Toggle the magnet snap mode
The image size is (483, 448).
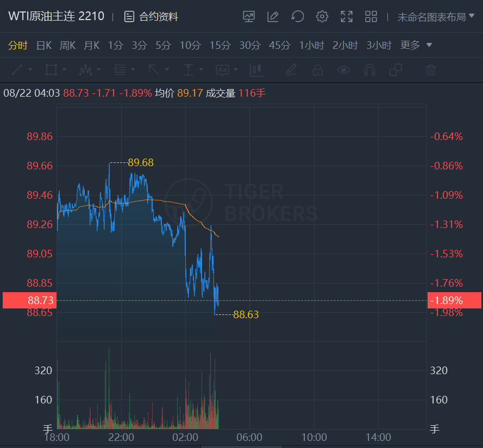pyautogui.click(x=369, y=70)
